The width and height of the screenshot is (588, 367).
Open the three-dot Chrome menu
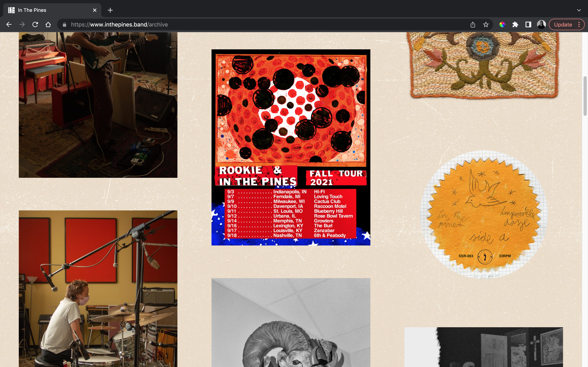click(x=579, y=24)
